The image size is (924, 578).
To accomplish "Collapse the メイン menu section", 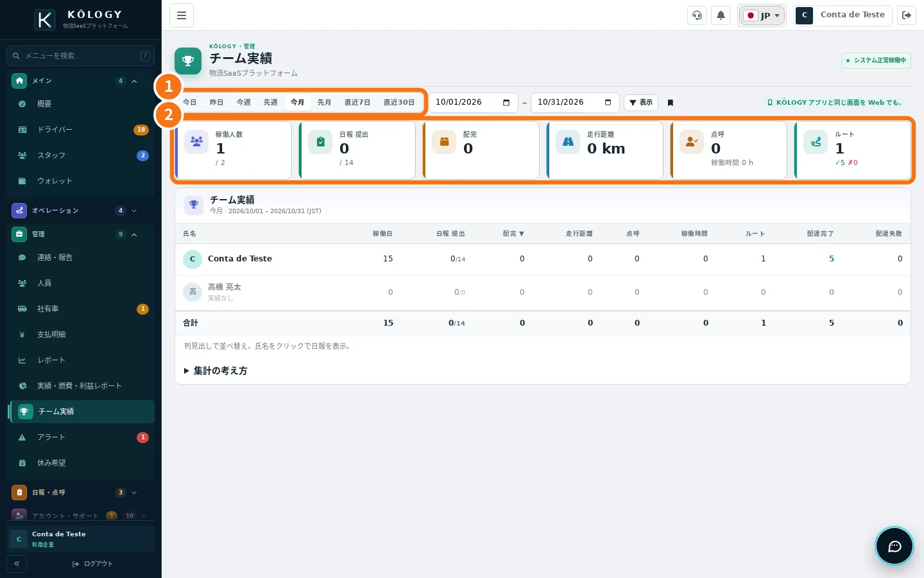I will click(x=80, y=81).
